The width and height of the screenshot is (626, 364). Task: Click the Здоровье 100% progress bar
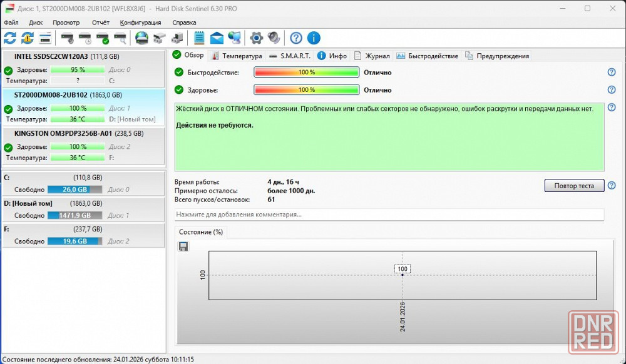(306, 90)
